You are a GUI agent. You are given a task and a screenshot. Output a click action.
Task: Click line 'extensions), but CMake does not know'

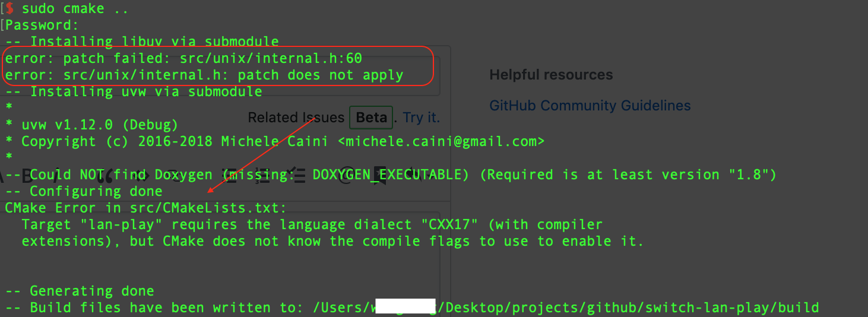pyautogui.click(x=332, y=242)
